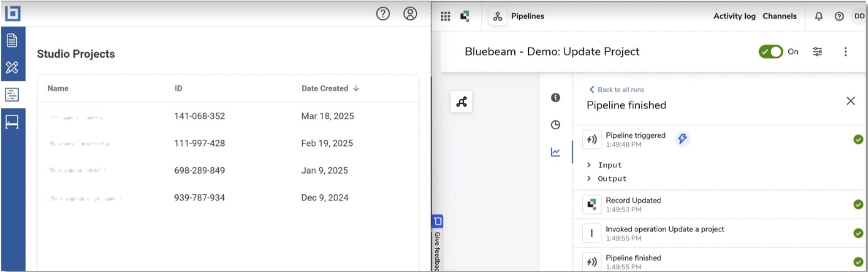Image resolution: width=868 pixels, height=272 pixels.
Task: Open the run history clock icon
Action: pyautogui.click(x=555, y=125)
